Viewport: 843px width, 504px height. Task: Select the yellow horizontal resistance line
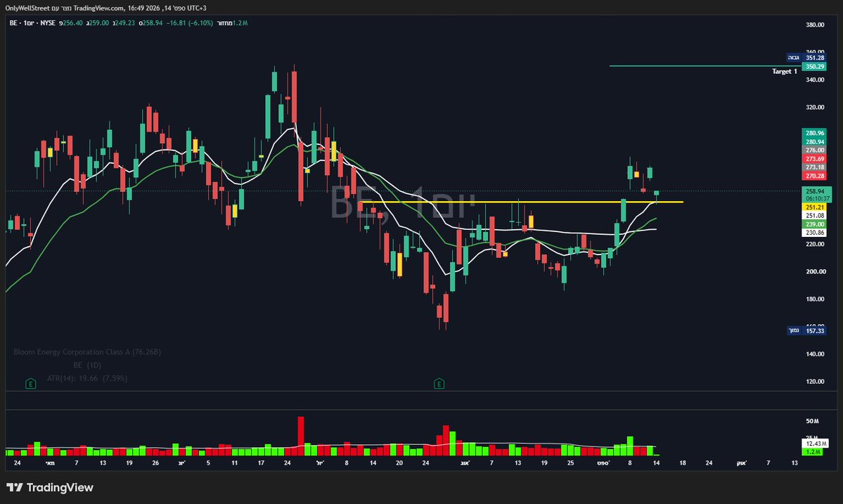click(x=522, y=202)
